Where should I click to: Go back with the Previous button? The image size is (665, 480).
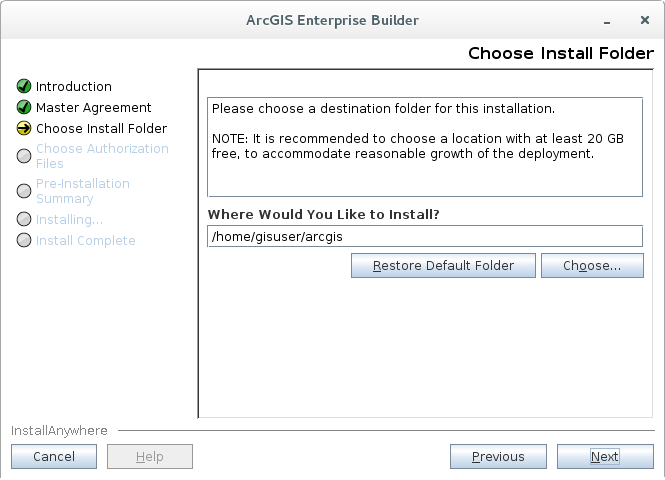[498, 457]
